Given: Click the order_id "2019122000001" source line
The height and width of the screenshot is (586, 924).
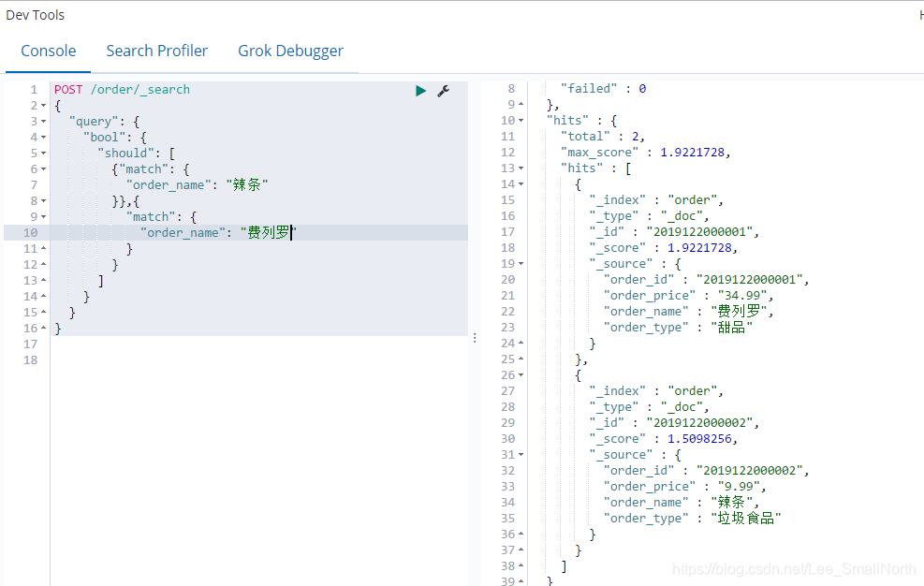Looking at the screenshot, I should 707,280.
